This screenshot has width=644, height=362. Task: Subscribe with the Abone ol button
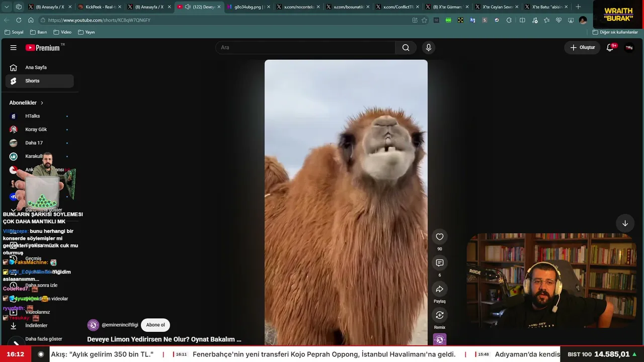pos(155,325)
